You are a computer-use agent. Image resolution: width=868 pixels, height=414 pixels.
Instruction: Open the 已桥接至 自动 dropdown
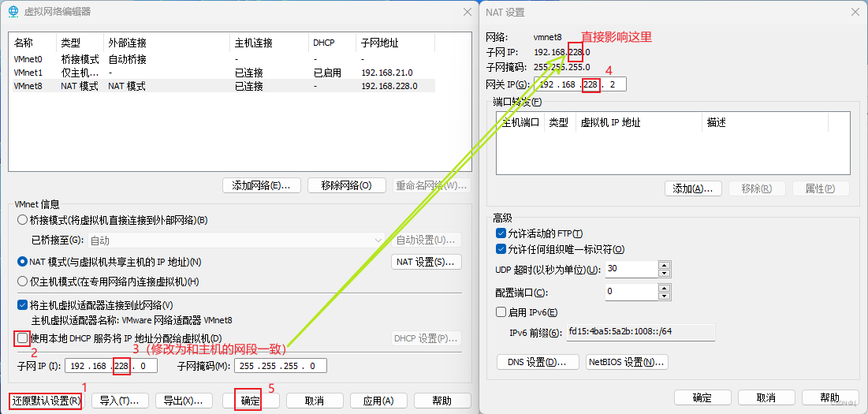(x=237, y=241)
